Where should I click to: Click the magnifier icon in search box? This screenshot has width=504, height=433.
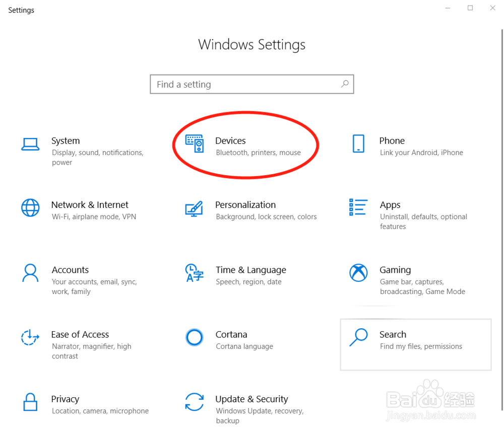[345, 84]
